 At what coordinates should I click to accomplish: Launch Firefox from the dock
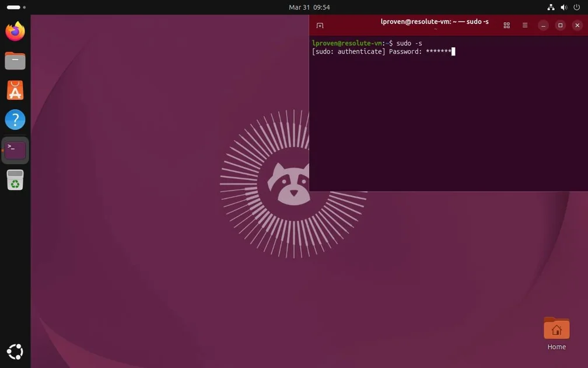[15, 32]
